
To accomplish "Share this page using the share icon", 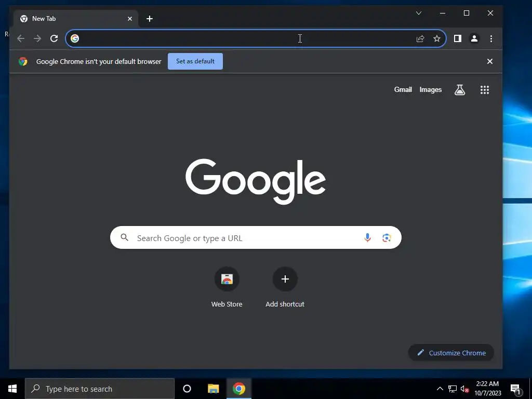I will [x=420, y=38].
